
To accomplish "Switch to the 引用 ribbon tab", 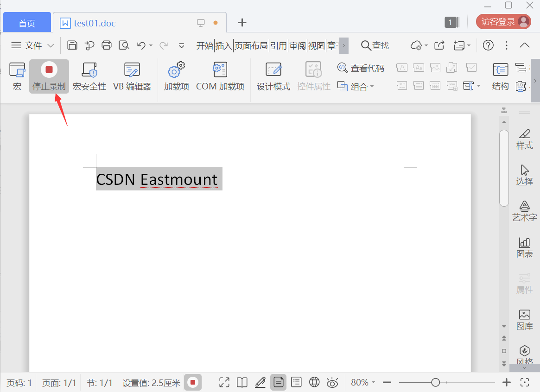I will pos(278,45).
